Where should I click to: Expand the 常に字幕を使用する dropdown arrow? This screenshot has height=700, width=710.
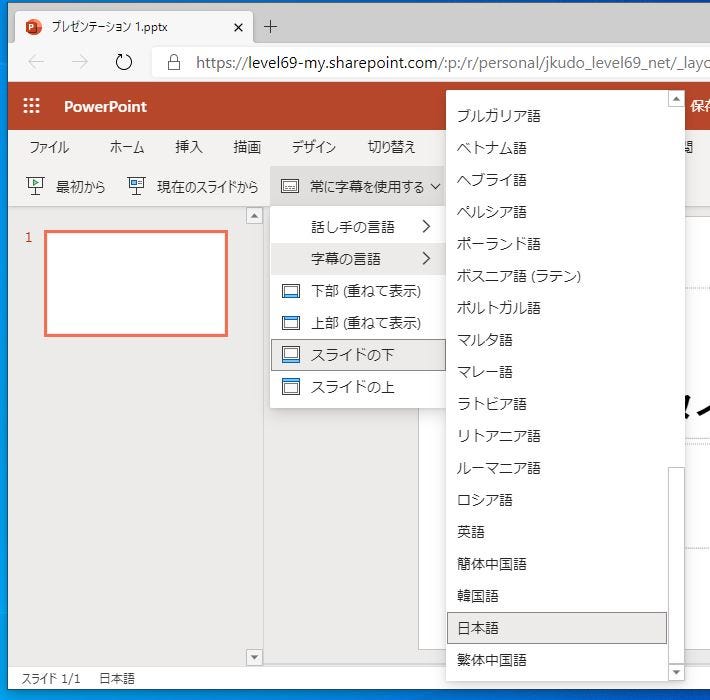pyautogui.click(x=435, y=187)
